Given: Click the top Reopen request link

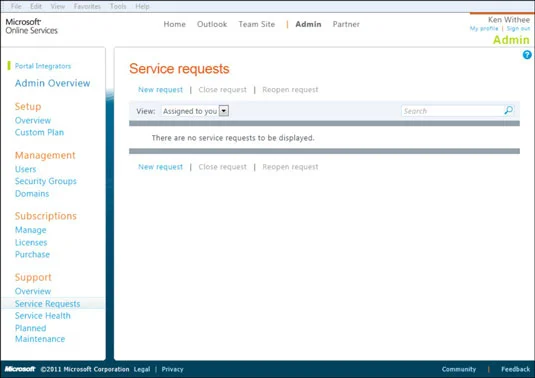Looking at the screenshot, I should (290, 90).
